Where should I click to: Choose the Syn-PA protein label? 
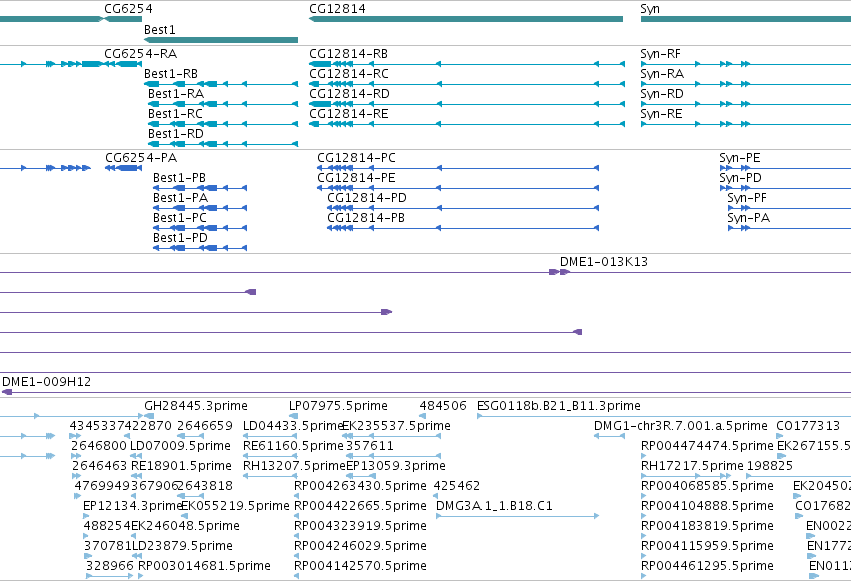pyautogui.click(x=748, y=218)
